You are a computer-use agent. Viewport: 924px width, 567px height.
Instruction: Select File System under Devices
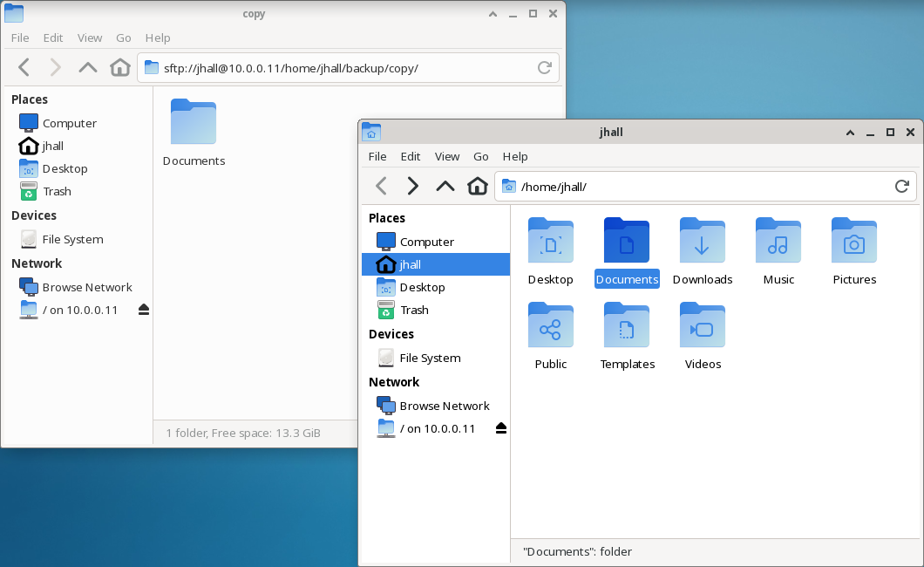click(x=429, y=358)
